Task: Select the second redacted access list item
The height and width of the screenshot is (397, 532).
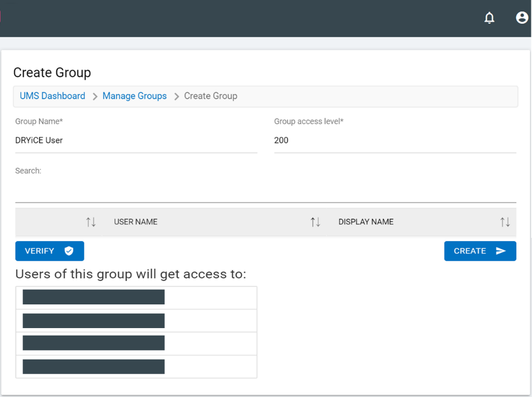Action: 93,321
